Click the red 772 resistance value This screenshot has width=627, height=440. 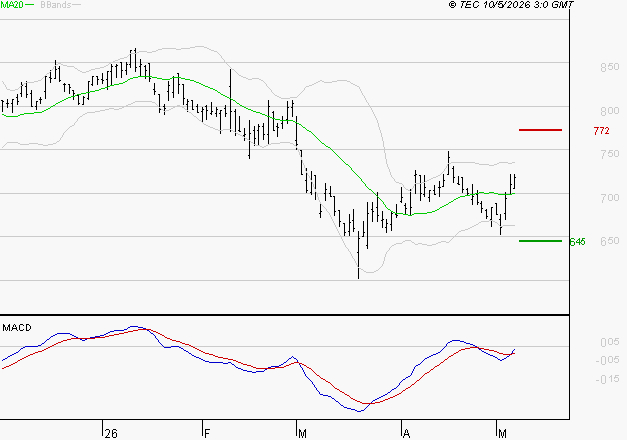coord(601,131)
